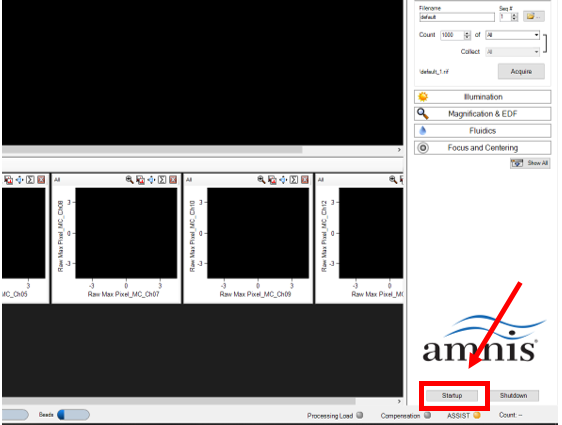Click the target icon on Focus and Centering

click(x=423, y=148)
